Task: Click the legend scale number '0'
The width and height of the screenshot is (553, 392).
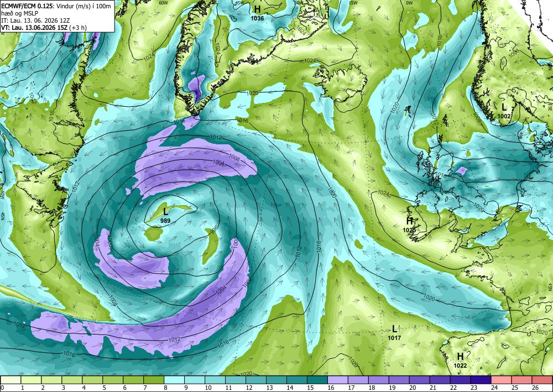Action: coord(2,388)
